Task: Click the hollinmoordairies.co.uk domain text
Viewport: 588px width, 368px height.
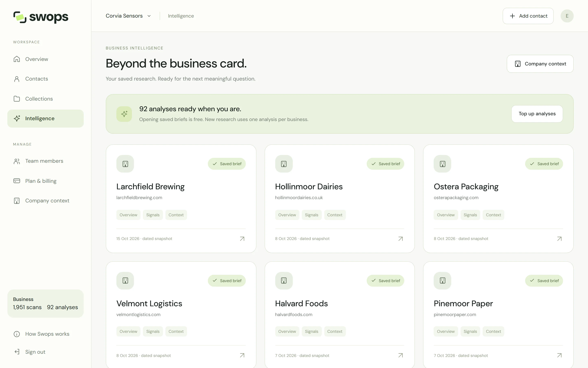Action: coord(299,198)
